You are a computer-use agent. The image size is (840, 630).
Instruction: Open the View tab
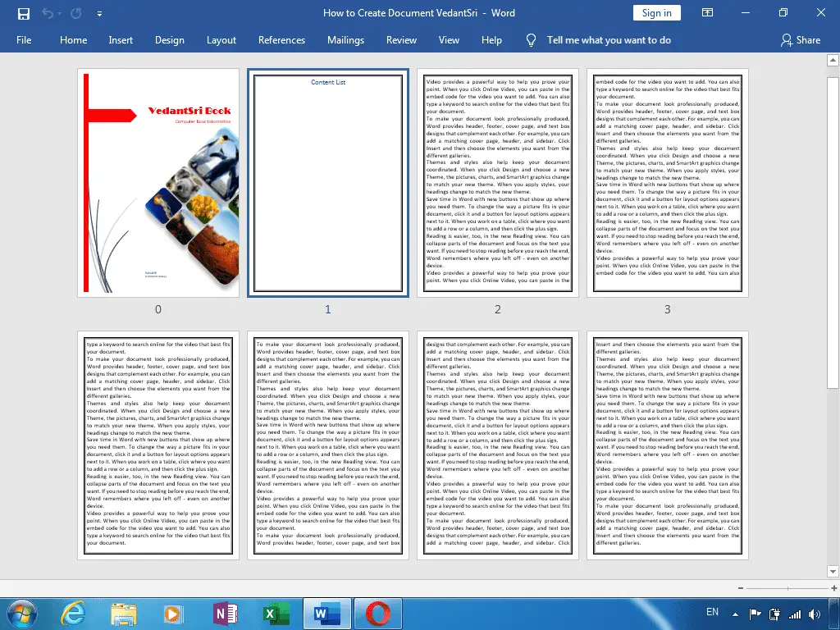[x=449, y=40]
